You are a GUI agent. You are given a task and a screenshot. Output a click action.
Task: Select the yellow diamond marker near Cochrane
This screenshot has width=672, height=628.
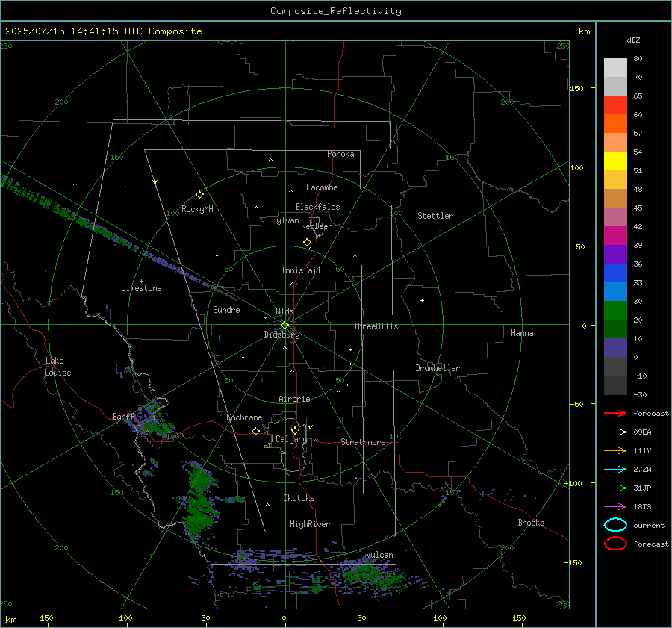[255, 431]
